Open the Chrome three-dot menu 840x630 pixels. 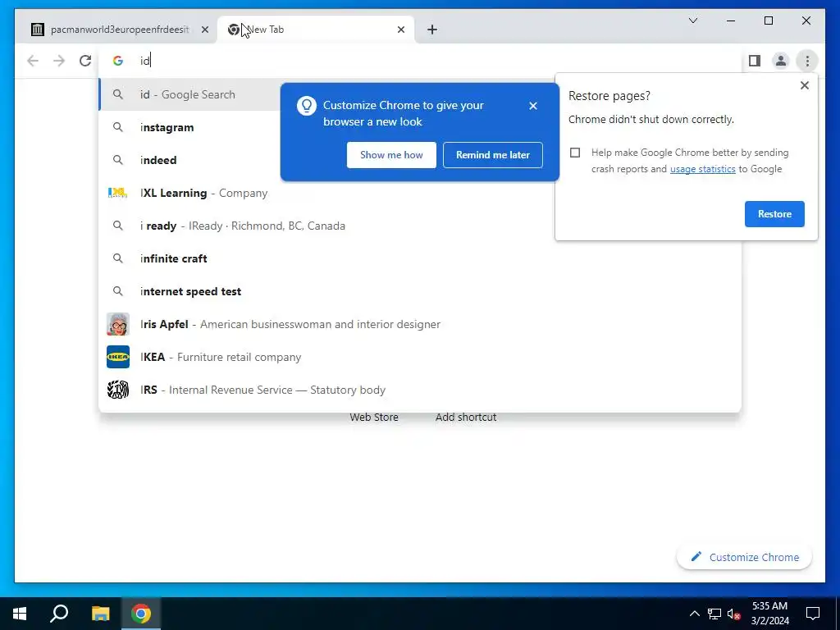[807, 61]
